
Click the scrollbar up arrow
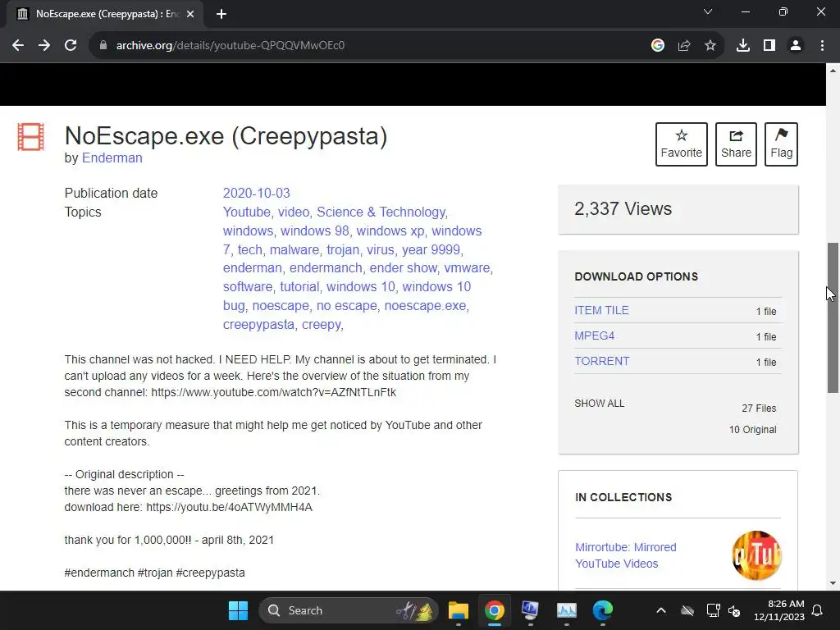point(833,71)
